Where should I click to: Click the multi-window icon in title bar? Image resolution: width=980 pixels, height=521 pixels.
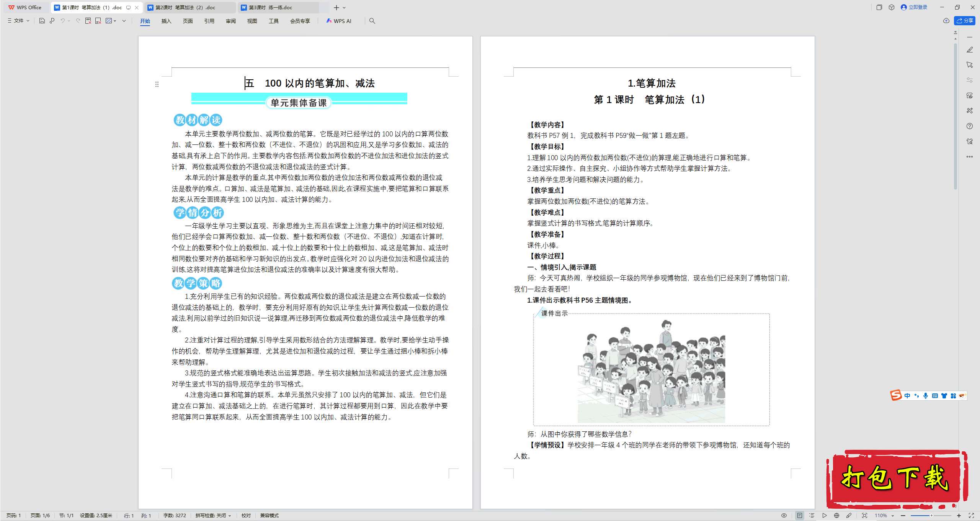(879, 7)
